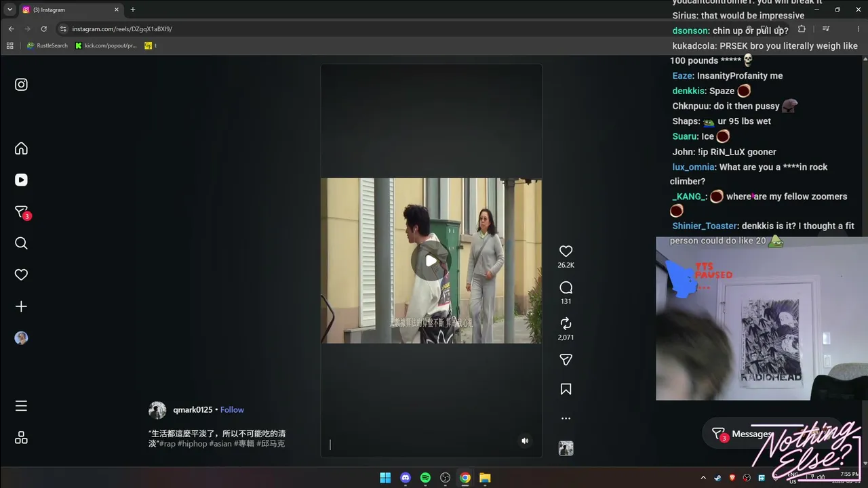Open the Windows Start menu

[x=385, y=478]
